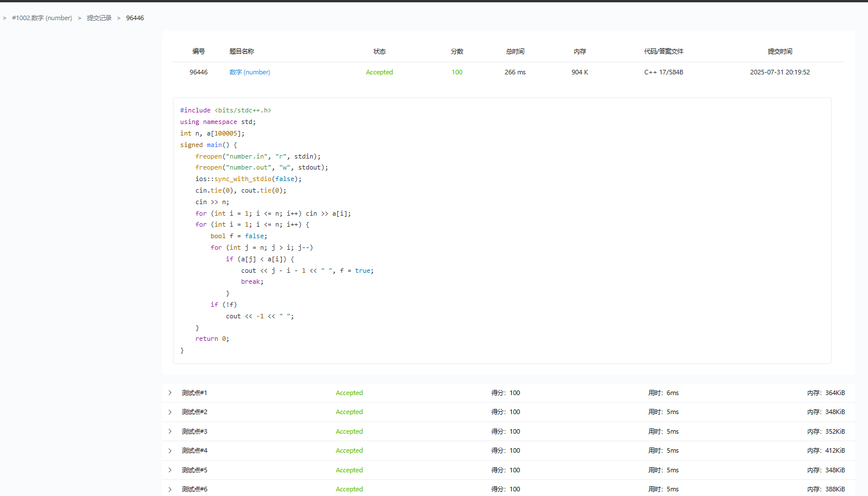Select submission number 96446 in the table row
868x496 pixels.
click(x=198, y=72)
